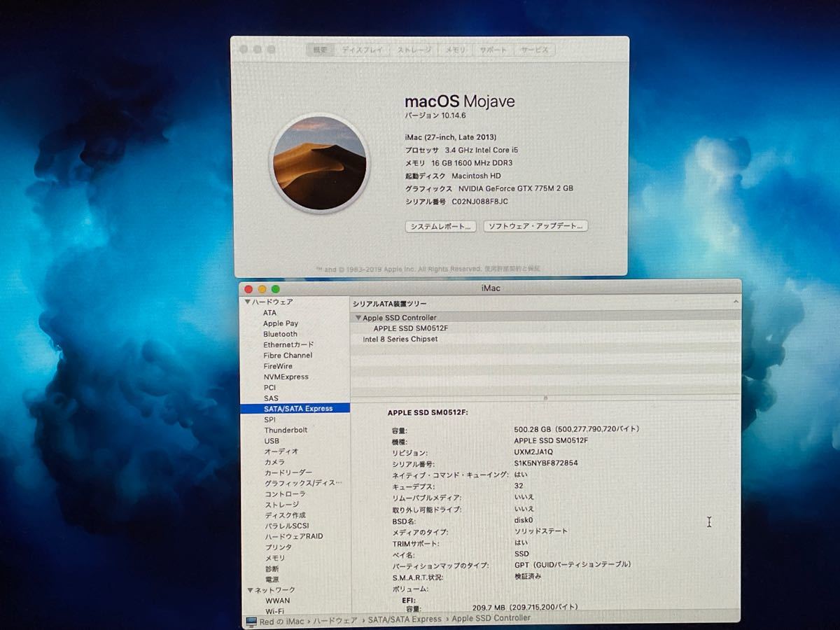This screenshot has height=630, width=840.
Task: Select グラフィックス/ディス… in sidebar
Action: pyautogui.click(x=303, y=483)
